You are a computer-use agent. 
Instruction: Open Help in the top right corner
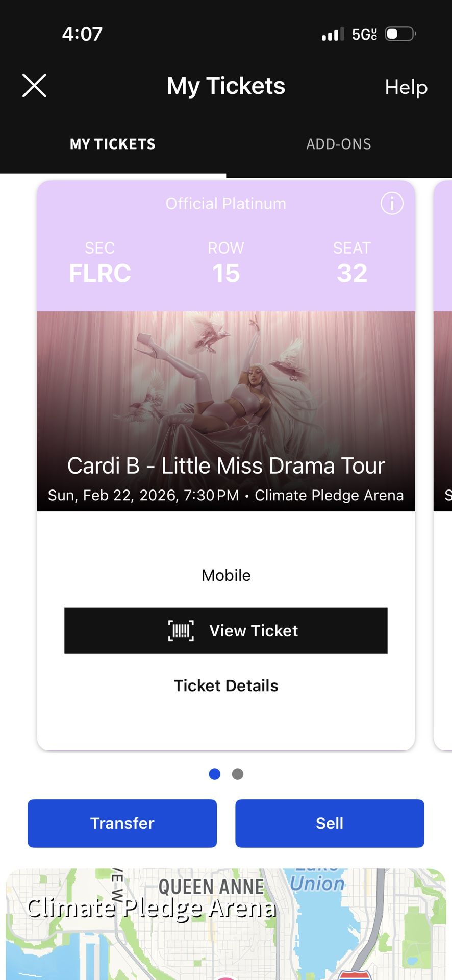(406, 87)
